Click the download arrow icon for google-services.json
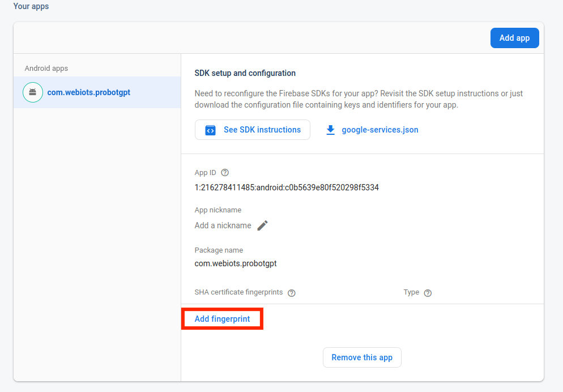 click(331, 130)
